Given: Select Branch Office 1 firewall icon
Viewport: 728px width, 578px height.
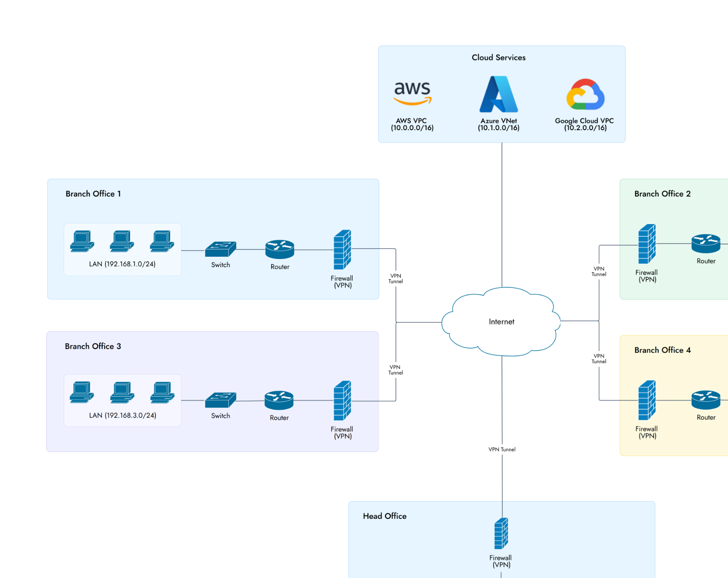Looking at the screenshot, I should tap(342, 249).
